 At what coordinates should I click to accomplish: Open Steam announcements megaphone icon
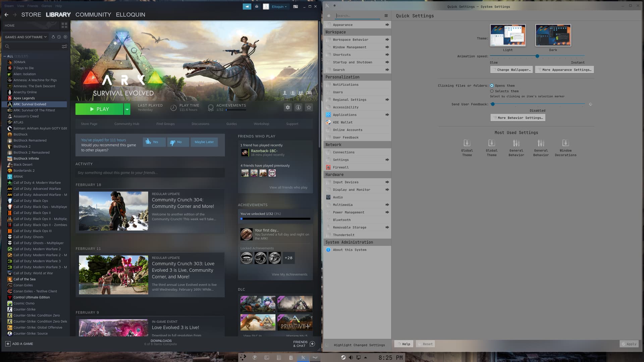(x=247, y=6)
